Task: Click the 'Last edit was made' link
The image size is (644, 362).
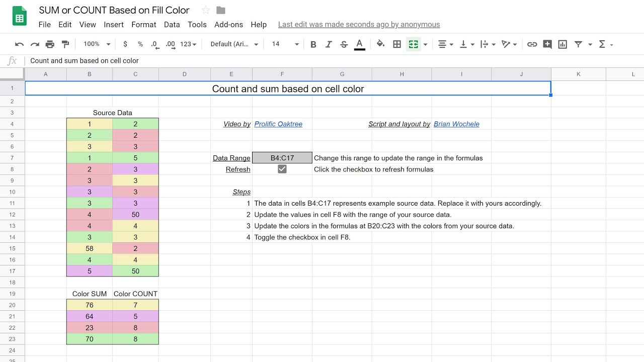Action: point(359,24)
